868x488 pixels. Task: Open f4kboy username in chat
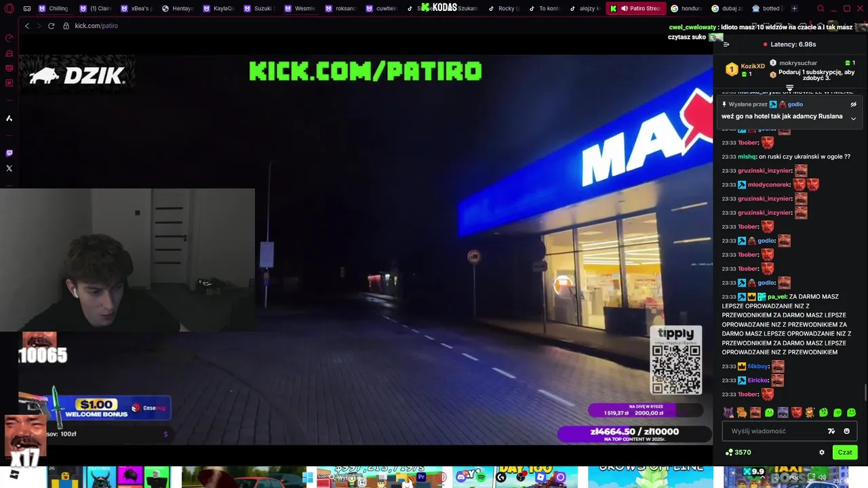[758, 367]
